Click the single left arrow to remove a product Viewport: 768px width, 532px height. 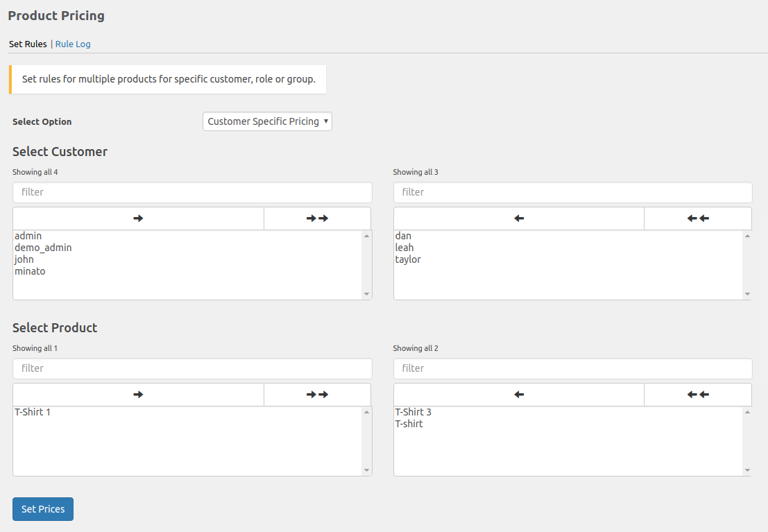(x=518, y=394)
